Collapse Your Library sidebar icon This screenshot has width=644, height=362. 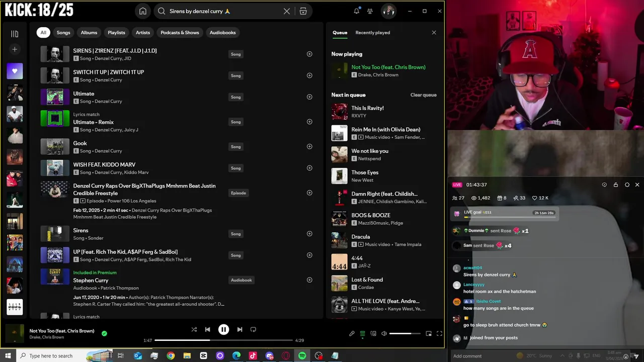(15, 34)
